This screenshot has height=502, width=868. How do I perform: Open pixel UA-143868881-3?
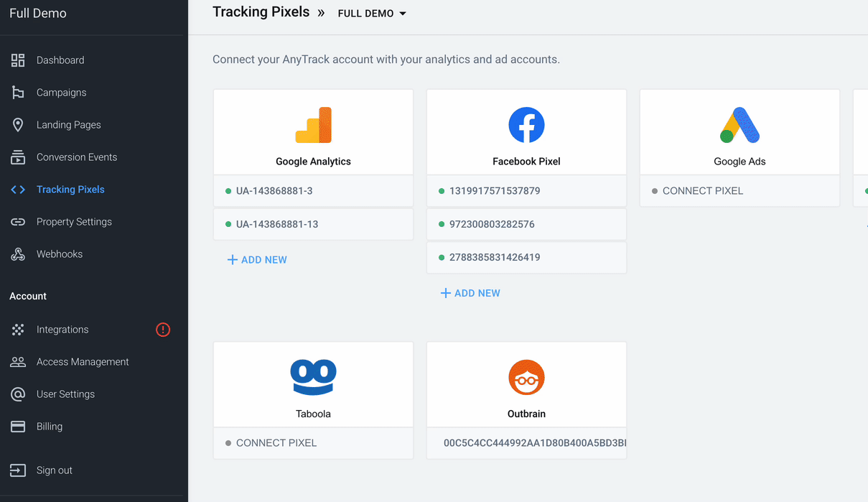coord(313,191)
